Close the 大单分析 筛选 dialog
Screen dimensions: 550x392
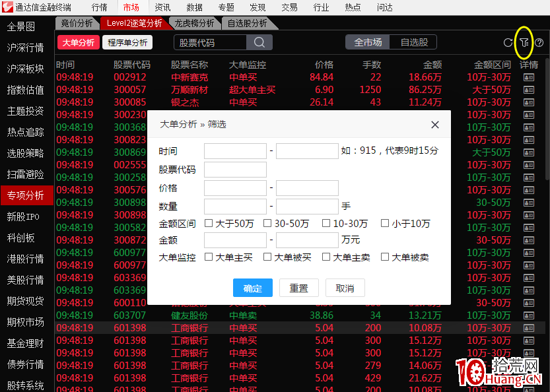tap(435, 125)
